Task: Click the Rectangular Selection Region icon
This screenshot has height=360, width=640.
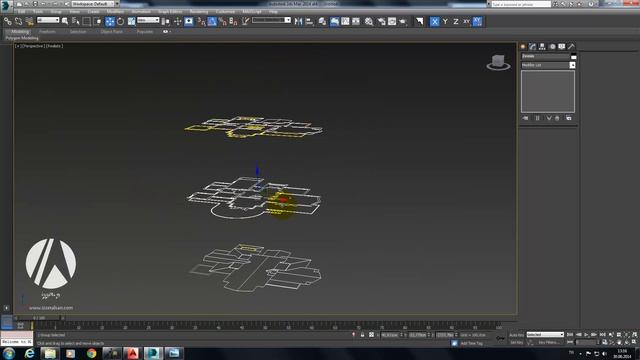Action: click(x=87, y=21)
